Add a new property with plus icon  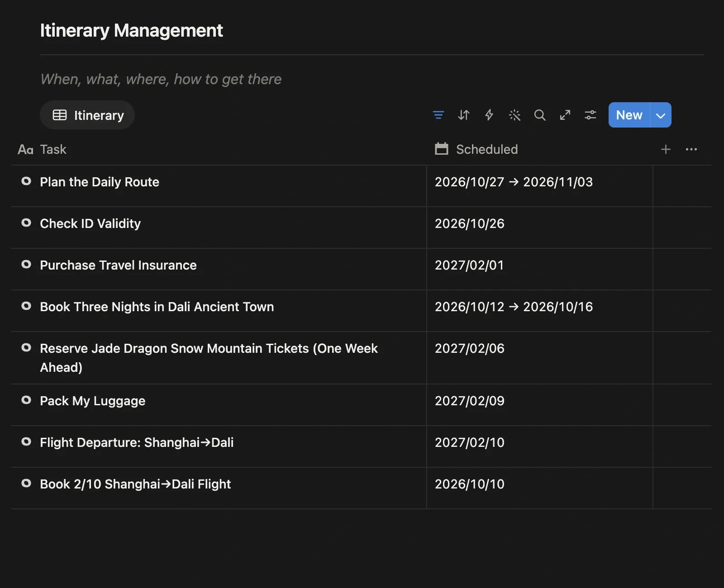click(x=666, y=149)
